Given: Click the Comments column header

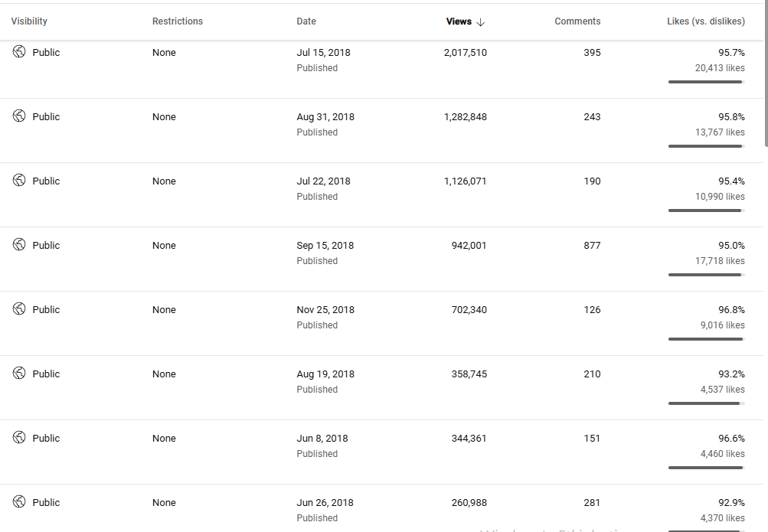Looking at the screenshot, I should pyautogui.click(x=577, y=21).
